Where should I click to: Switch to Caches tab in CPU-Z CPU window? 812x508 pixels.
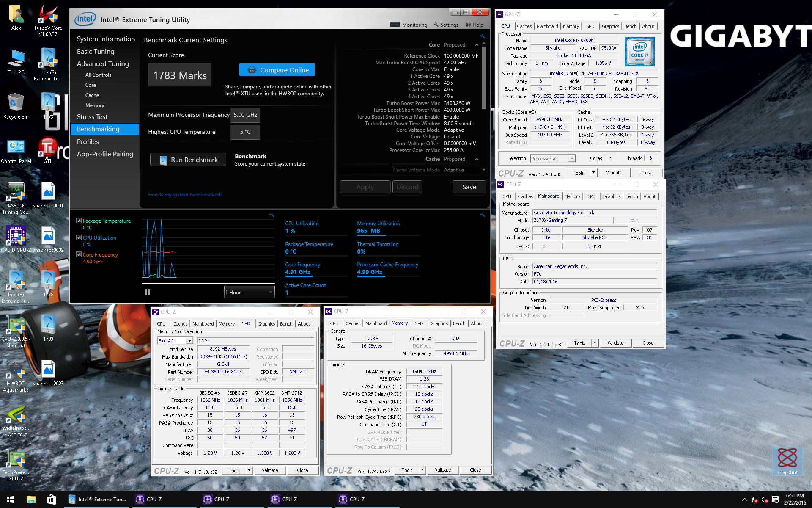pyautogui.click(x=524, y=26)
